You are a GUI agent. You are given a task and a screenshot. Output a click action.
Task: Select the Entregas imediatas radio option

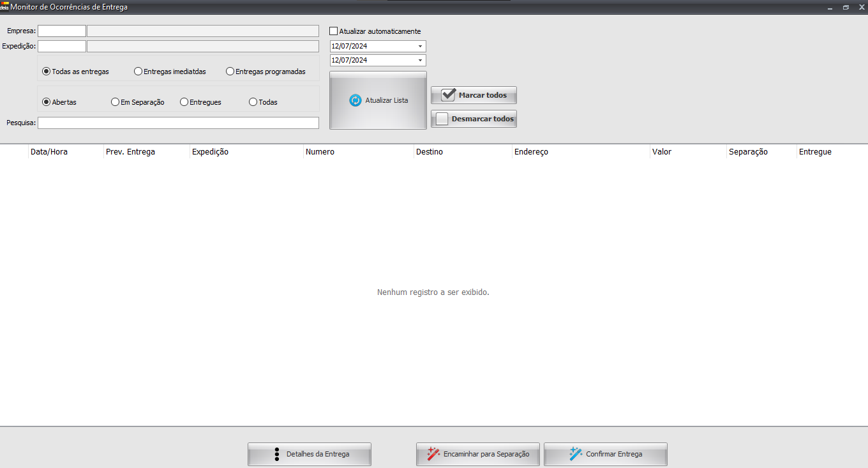coord(138,72)
